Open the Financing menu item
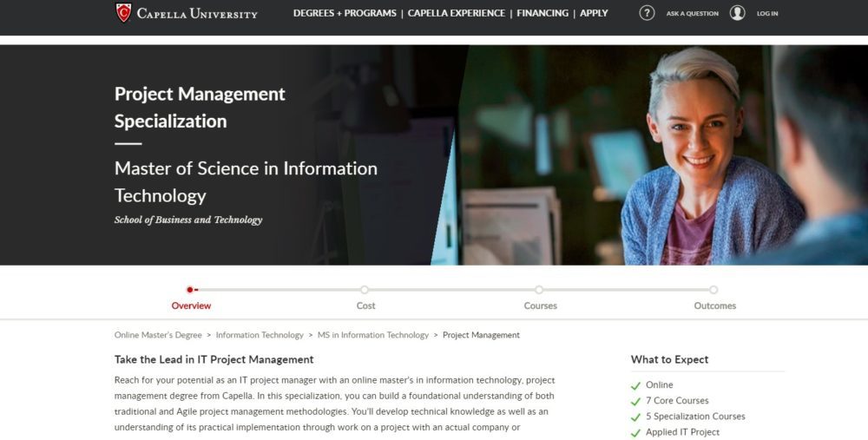868x440 pixels. tap(542, 13)
